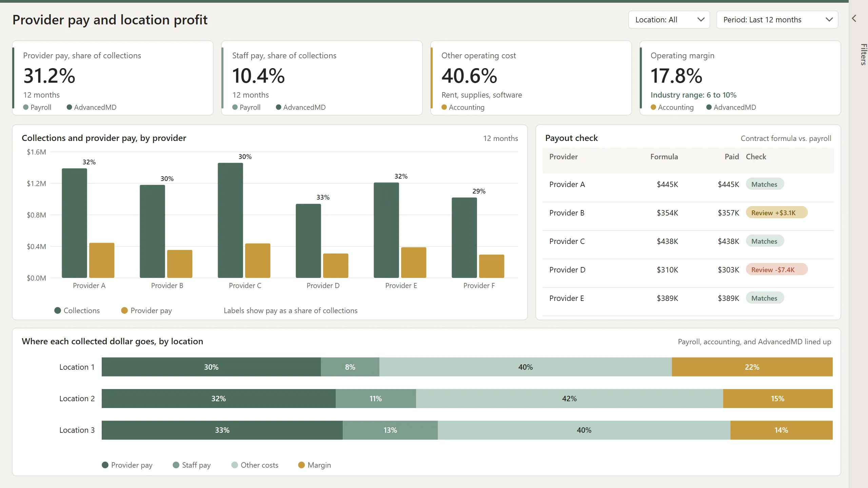Click Provider E axis label in chart

(401, 286)
